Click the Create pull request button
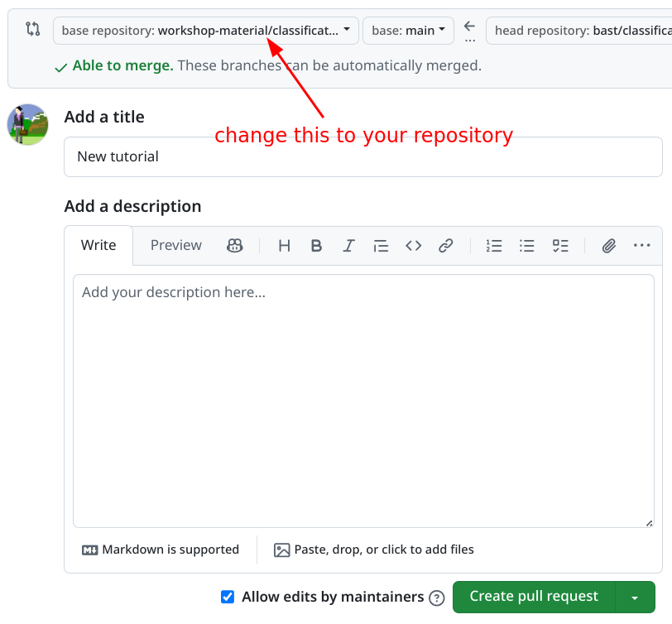672x624 pixels. (x=534, y=597)
